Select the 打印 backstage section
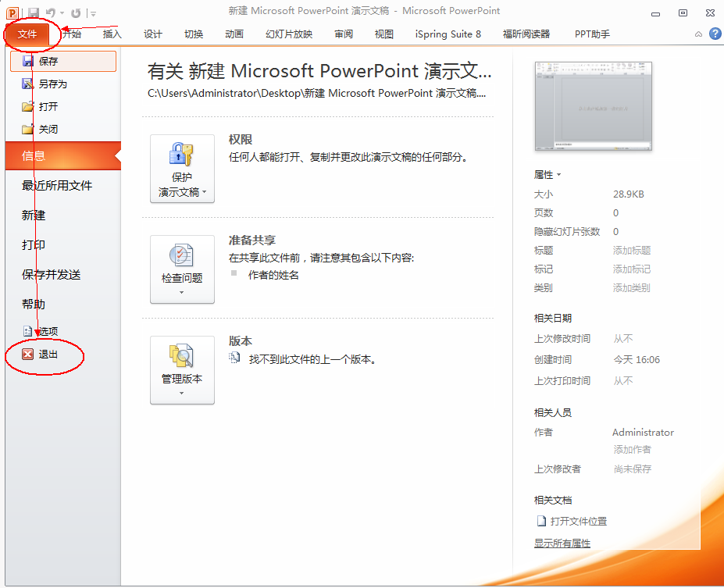Screen dimensions: 724x588 pos(63,245)
